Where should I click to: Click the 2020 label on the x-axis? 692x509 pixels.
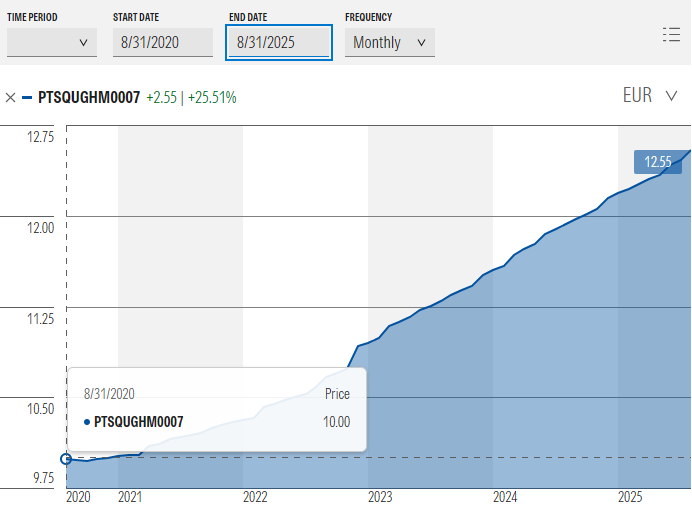point(78,497)
